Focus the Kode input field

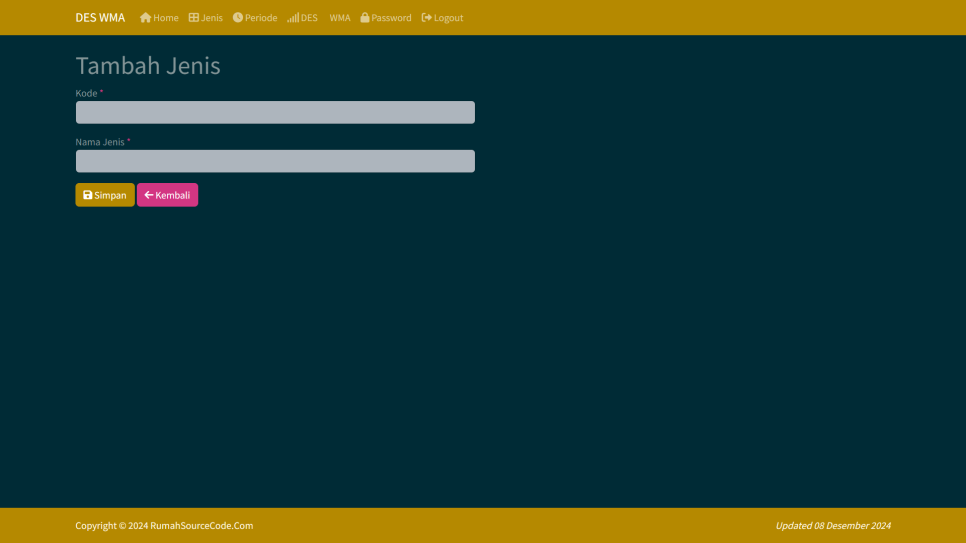tap(275, 112)
